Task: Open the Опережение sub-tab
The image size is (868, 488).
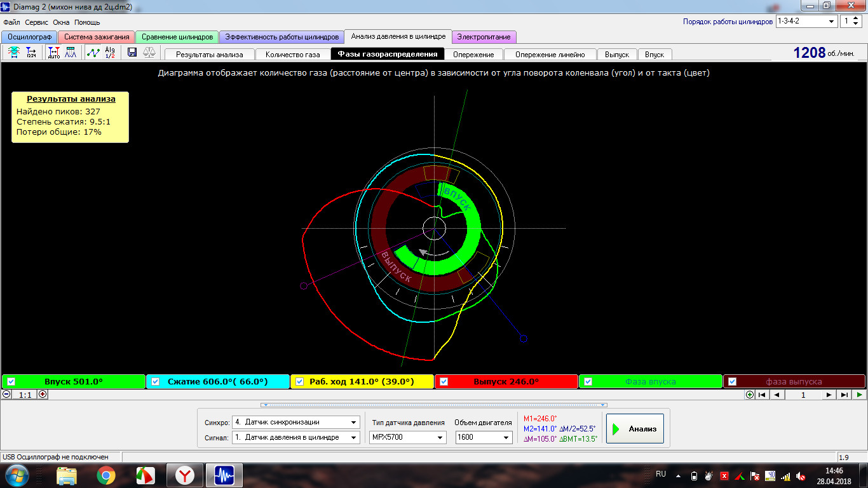Action: tap(473, 55)
